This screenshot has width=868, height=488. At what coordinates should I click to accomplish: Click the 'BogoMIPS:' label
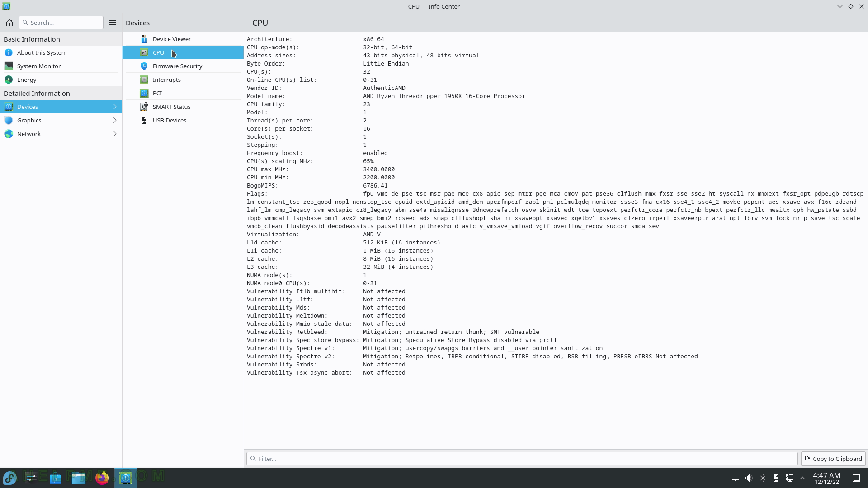point(262,185)
